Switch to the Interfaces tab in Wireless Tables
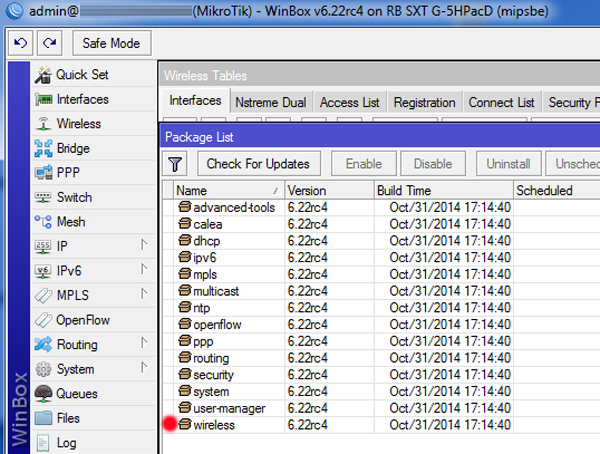Screen dimensions: 600x454 (x=195, y=101)
